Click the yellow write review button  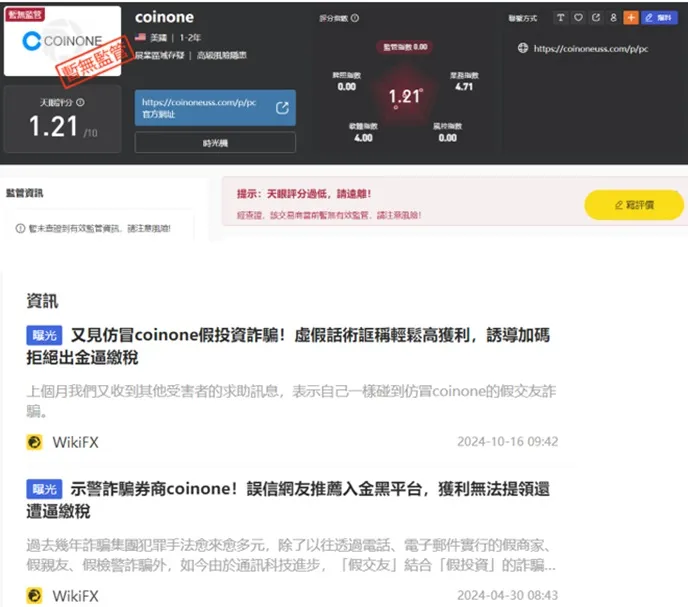[x=634, y=205]
